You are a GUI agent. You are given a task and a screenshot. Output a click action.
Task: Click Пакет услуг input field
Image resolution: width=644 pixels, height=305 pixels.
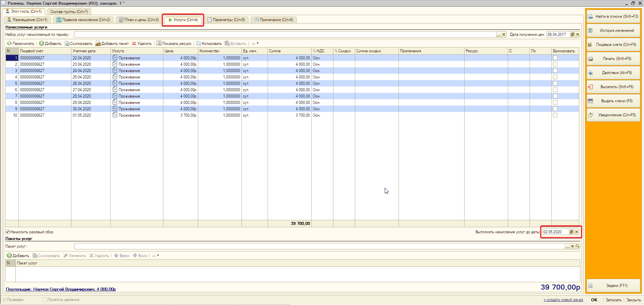click(319, 246)
